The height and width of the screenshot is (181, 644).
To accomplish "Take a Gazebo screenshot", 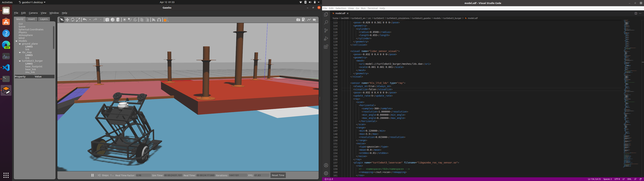I will (x=298, y=20).
